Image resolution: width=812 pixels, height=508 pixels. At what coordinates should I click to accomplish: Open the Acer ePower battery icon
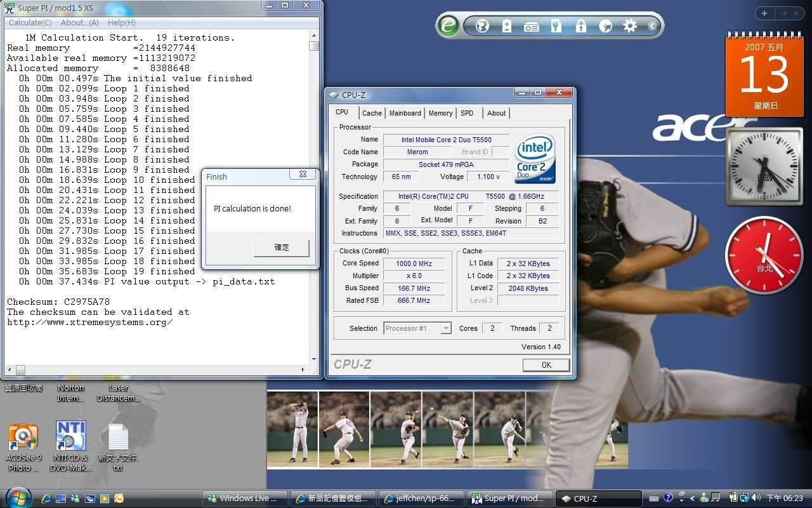point(506,26)
